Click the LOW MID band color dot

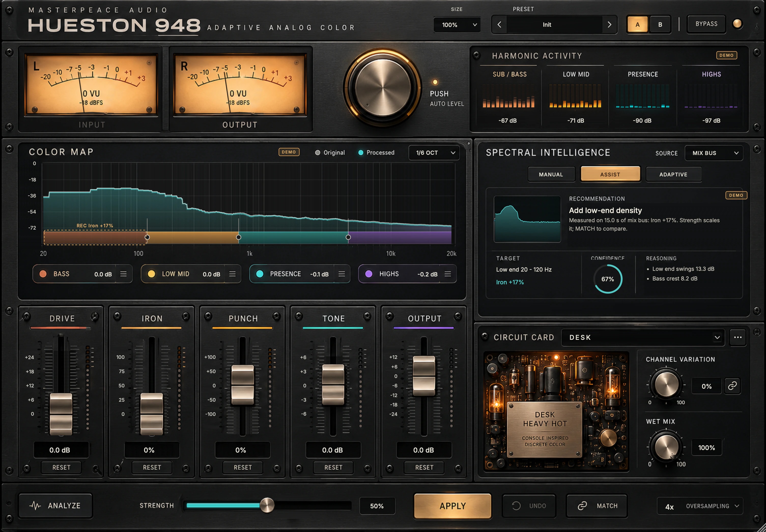(151, 274)
